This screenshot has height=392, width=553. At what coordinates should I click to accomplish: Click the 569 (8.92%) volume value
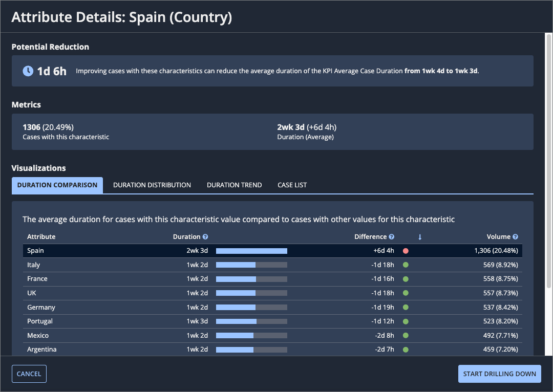pyautogui.click(x=500, y=265)
